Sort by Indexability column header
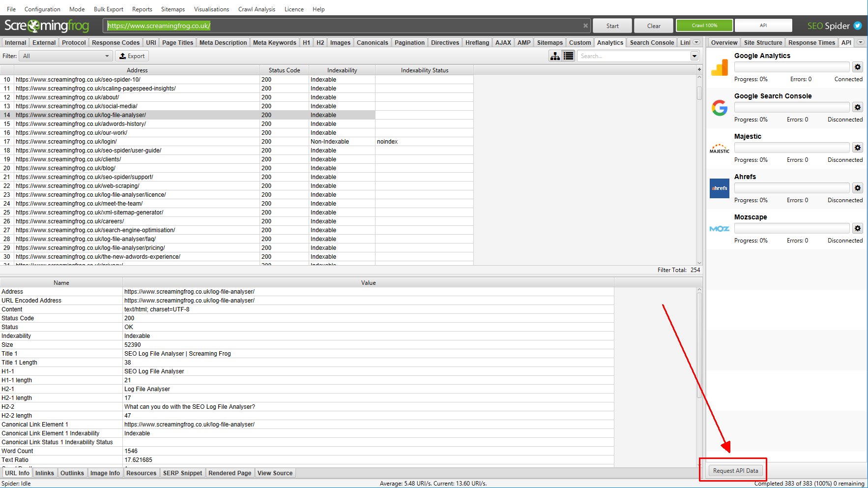This screenshot has height=488, width=868. [x=342, y=70]
